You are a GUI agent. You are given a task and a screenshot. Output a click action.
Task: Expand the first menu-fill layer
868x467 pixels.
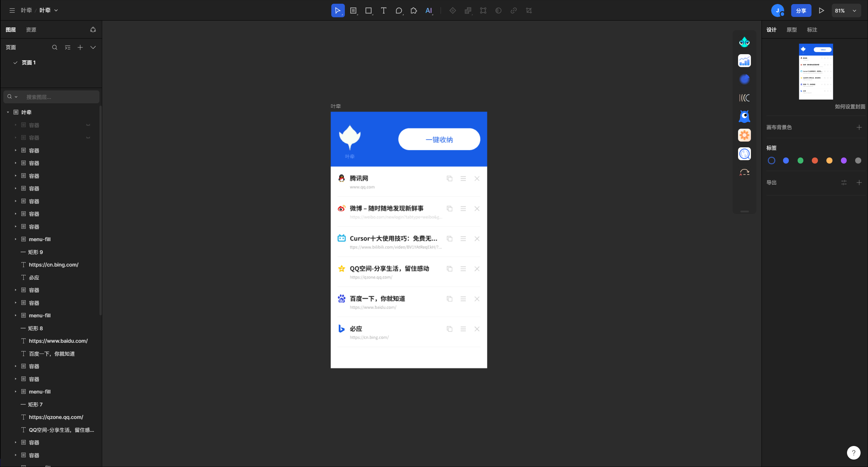pos(16,239)
